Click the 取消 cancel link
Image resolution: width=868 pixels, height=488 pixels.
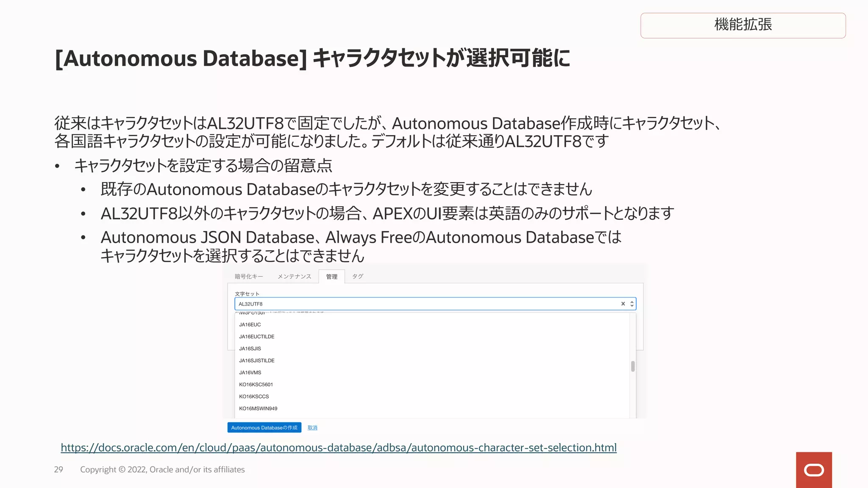click(312, 428)
